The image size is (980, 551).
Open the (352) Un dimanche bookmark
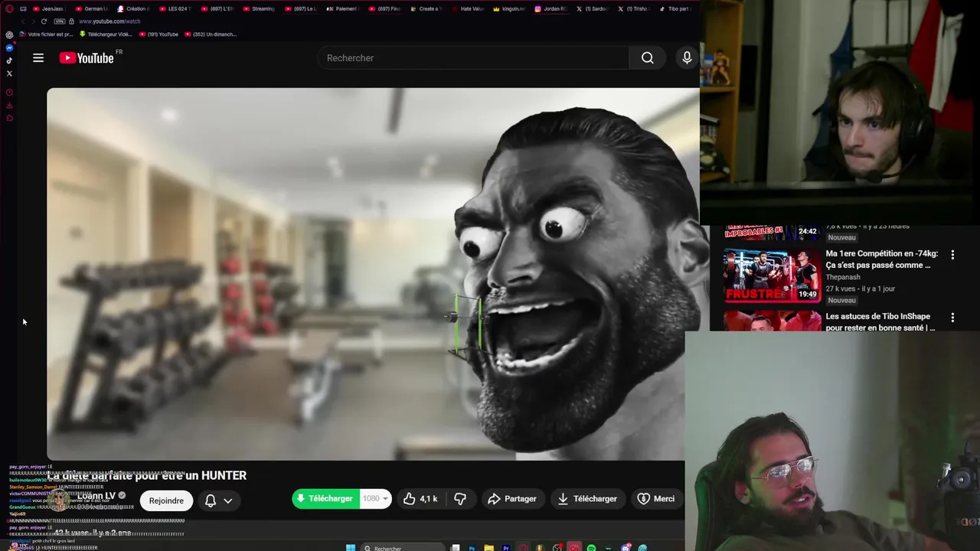coord(210,34)
